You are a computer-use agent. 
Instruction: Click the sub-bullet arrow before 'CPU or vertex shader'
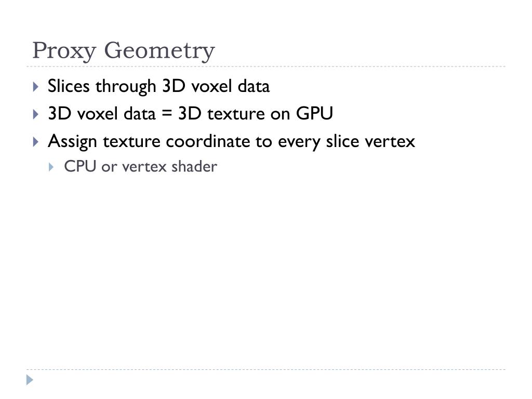51,167
